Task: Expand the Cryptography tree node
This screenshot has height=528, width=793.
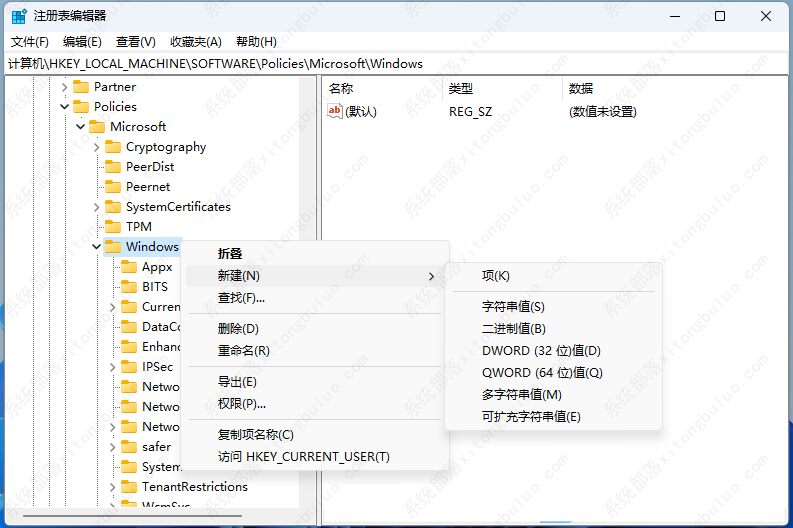Action: click(x=96, y=147)
